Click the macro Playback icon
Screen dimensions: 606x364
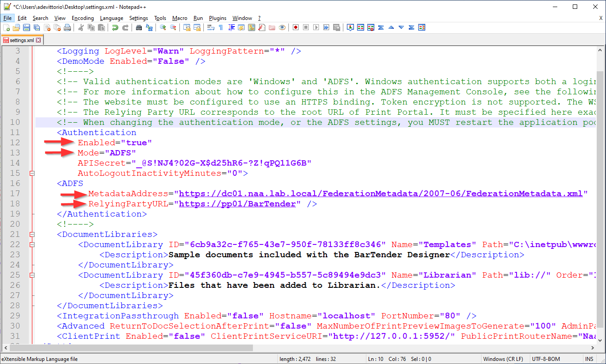click(316, 27)
